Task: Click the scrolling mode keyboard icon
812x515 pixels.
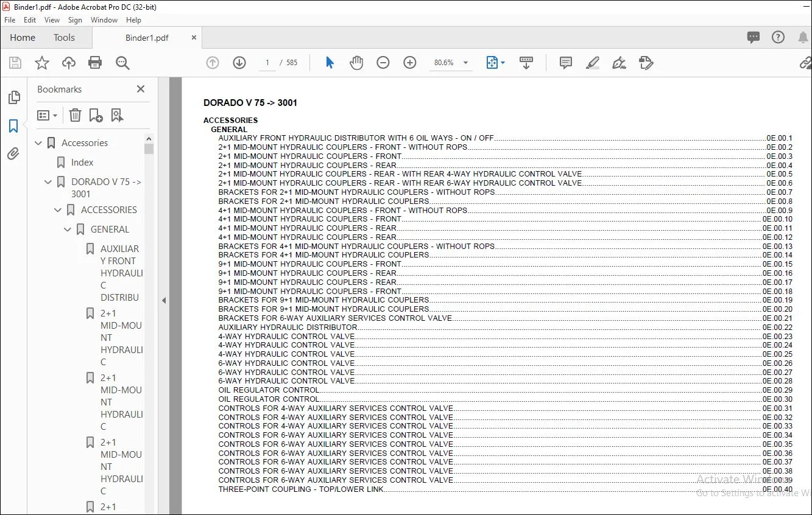Action: tap(526, 63)
